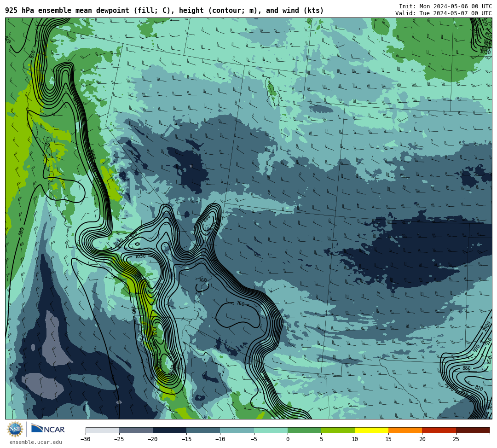497x448 pixels.
Task: Click the -5 to 0 mint green swatch
Action: [271, 430]
